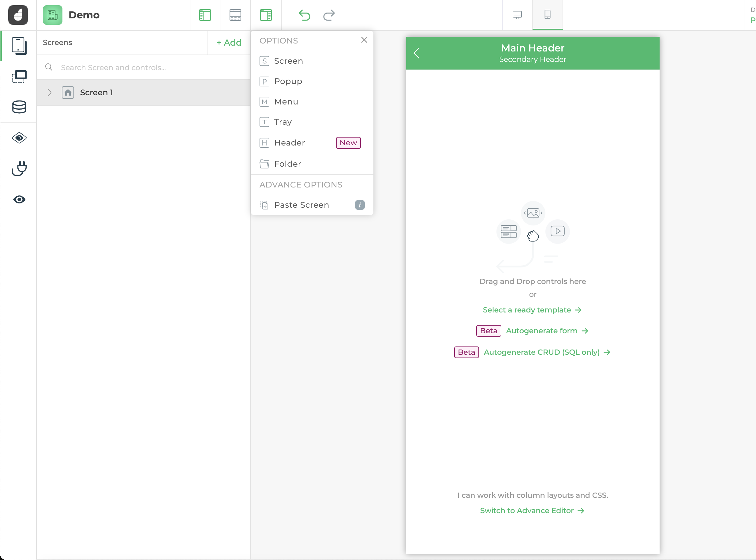The height and width of the screenshot is (560, 756).
Task: Click the redo action icon
Action: [x=329, y=15]
